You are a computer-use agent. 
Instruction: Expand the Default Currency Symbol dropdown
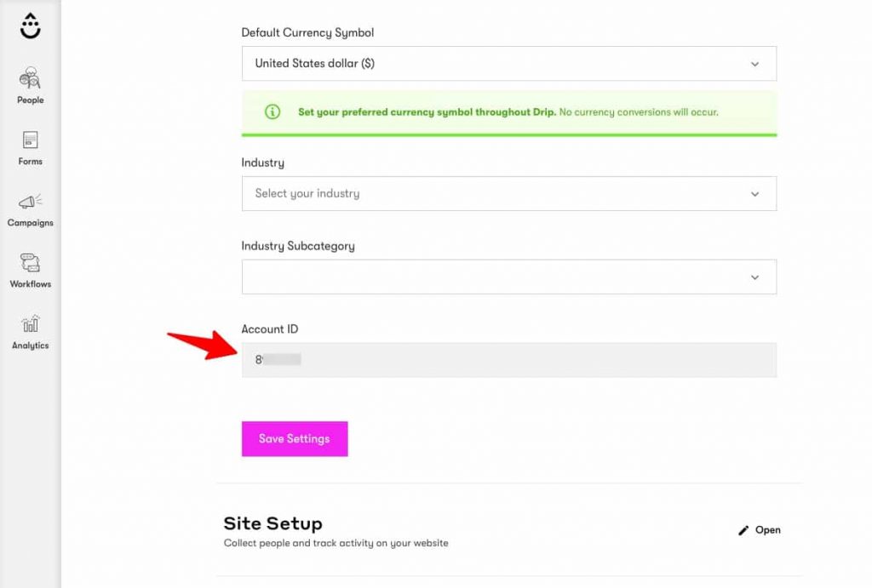pos(509,63)
